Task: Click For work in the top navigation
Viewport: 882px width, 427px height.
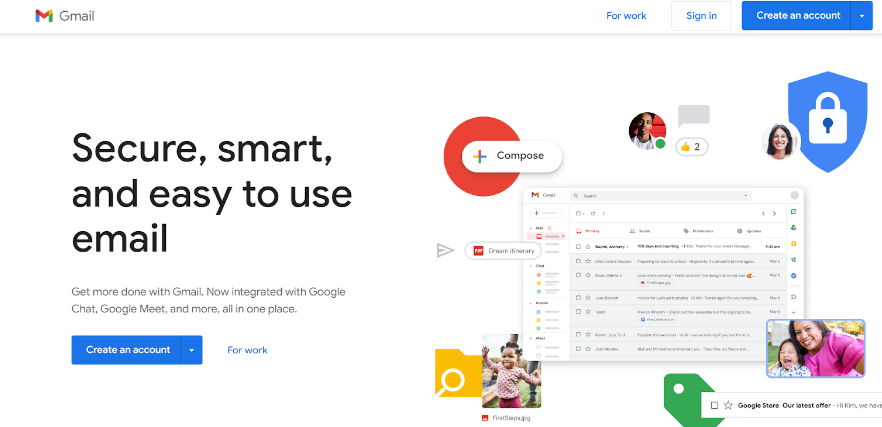Action: click(x=626, y=16)
